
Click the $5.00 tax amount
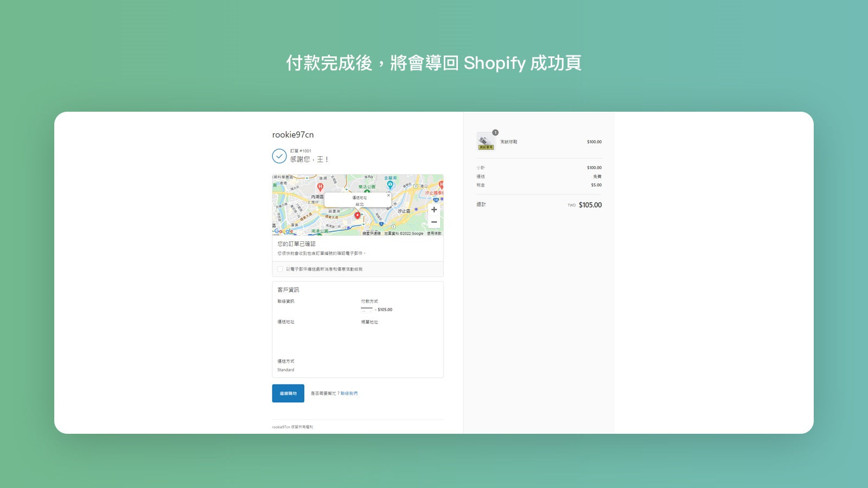click(x=596, y=185)
